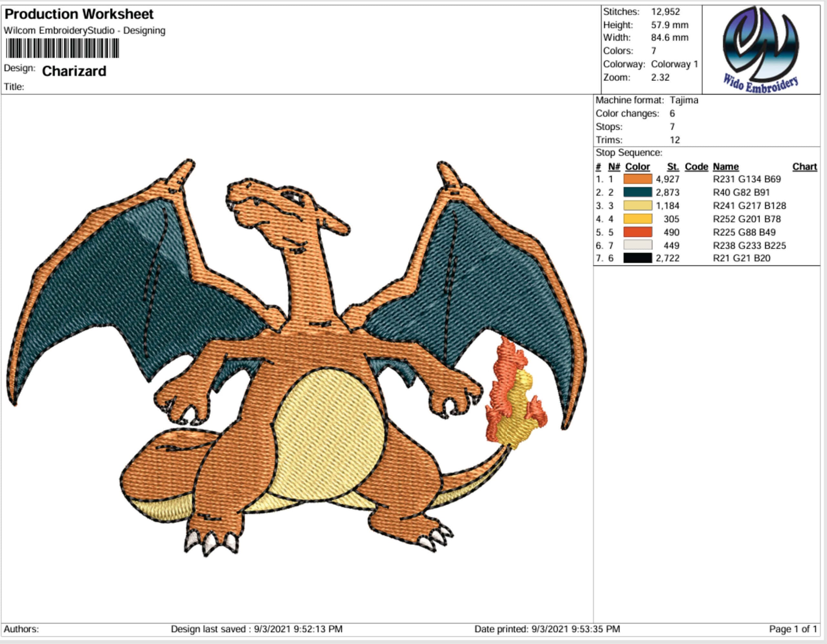
Task: Click the "Code" column header
Action: click(x=696, y=167)
